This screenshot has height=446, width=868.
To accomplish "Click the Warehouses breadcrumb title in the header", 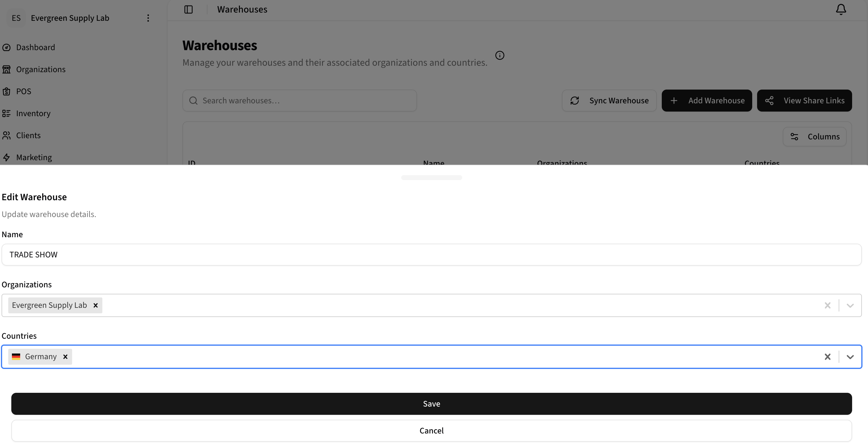I will [x=242, y=9].
